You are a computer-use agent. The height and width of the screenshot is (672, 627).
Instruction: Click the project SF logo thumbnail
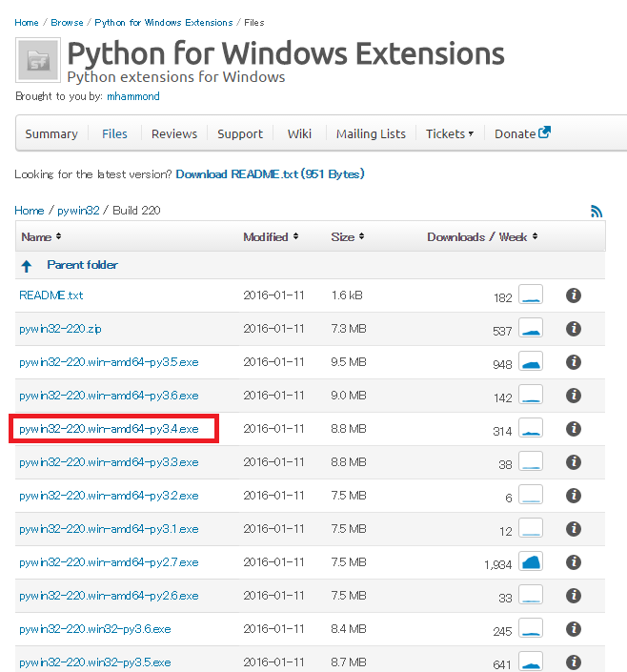click(38, 60)
